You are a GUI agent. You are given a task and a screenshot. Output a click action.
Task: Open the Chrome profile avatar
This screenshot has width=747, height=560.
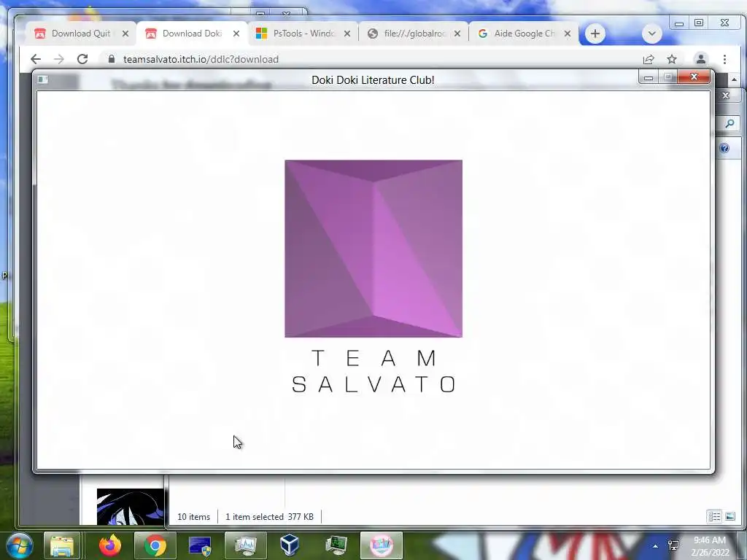coord(701,59)
